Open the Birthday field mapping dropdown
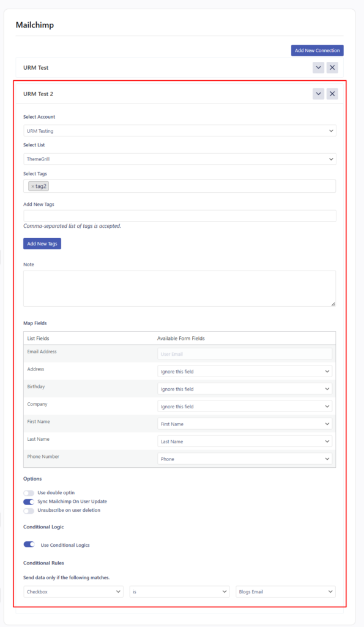364x627 pixels. pyautogui.click(x=245, y=389)
